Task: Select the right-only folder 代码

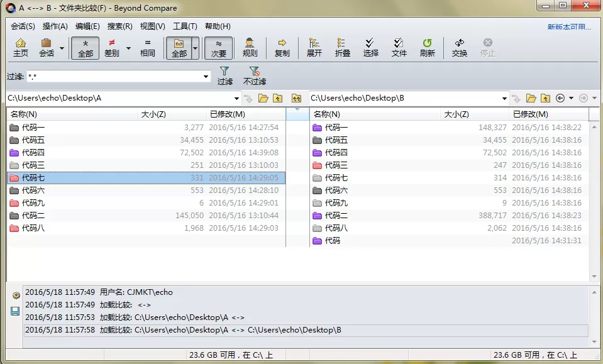Action: 449,241
